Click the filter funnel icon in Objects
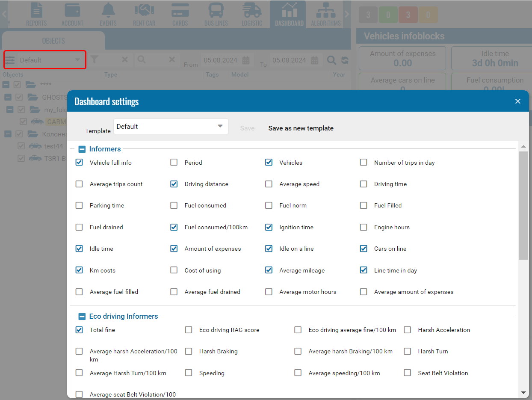The image size is (532, 400). (x=95, y=60)
